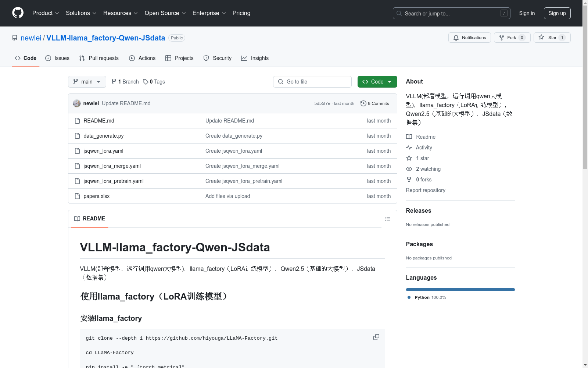Open the Insights tab
This screenshot has width=588, height=368.
coord(255,58)
